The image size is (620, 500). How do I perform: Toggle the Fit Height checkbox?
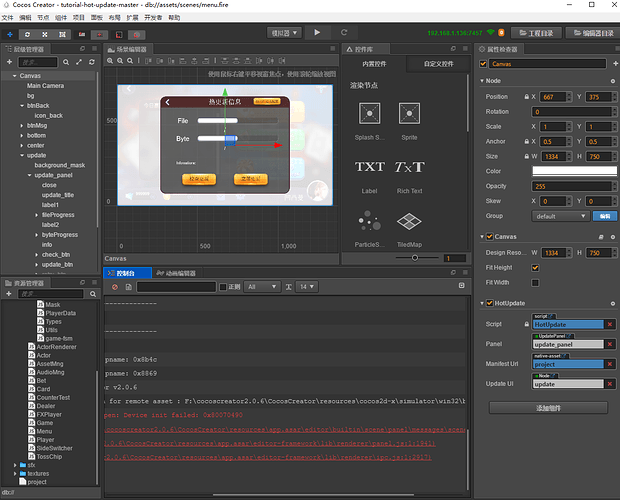536,267
